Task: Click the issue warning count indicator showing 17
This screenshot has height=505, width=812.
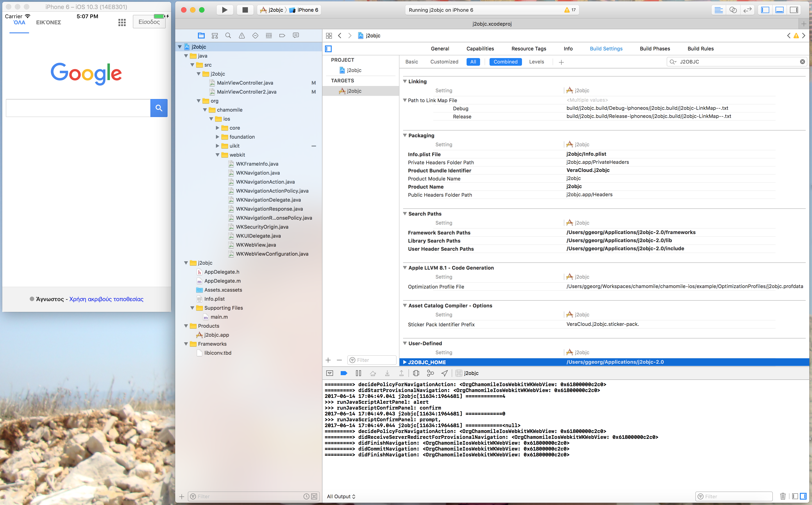Action: (570, 10)
